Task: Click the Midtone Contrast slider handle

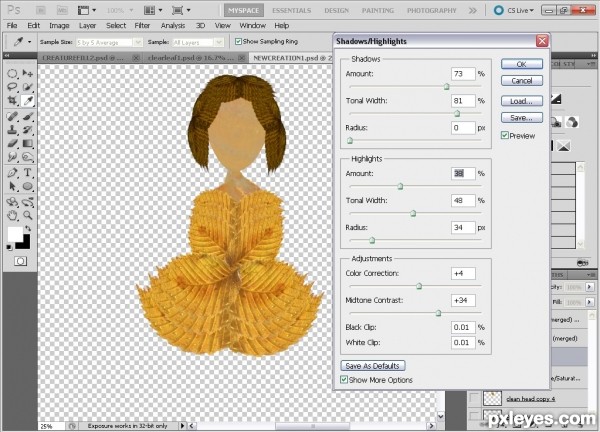Action: coord(439,313)
